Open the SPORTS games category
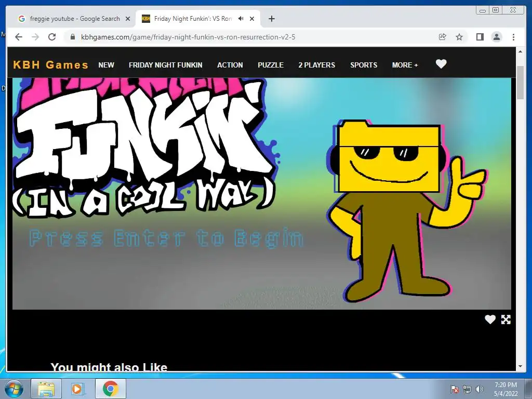Image resolution: width=532 pixels, height=399 pixels. pos(364,65)
